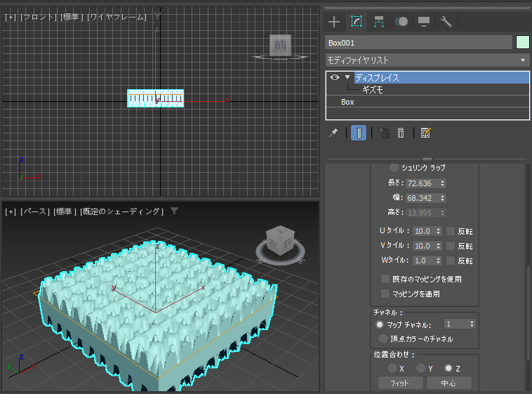532x394 pixels.
Task: Click the Remove Modifier trash icon
Action: coord(401,133)
